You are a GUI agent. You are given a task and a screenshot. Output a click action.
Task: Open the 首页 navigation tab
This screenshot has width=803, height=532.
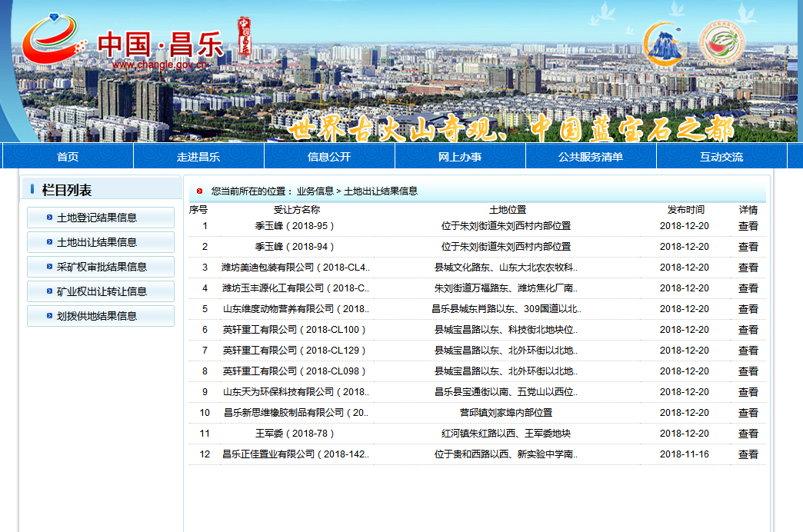68,157
